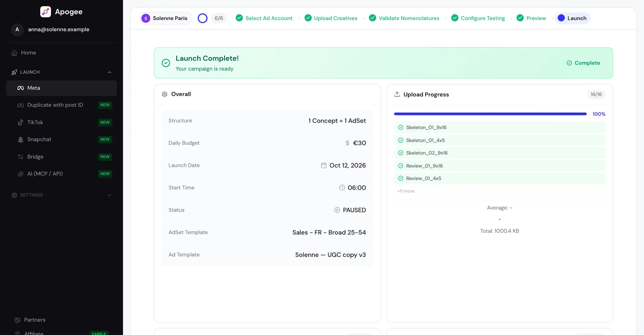Open the AI (MCP / API) page
Screen dimensions: 644x335
62,174
